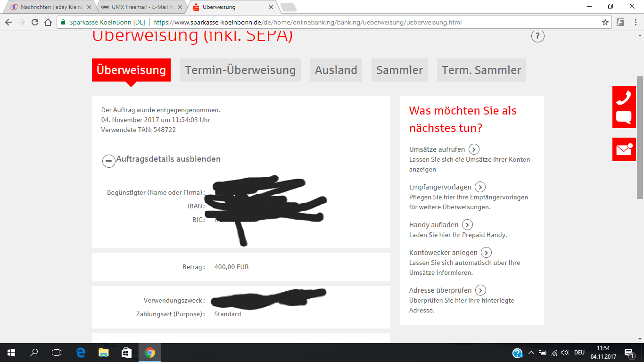This screenshot has width=644, height=362.
Task: Open the Chrome three-dot menu
Action: [635, 22]
